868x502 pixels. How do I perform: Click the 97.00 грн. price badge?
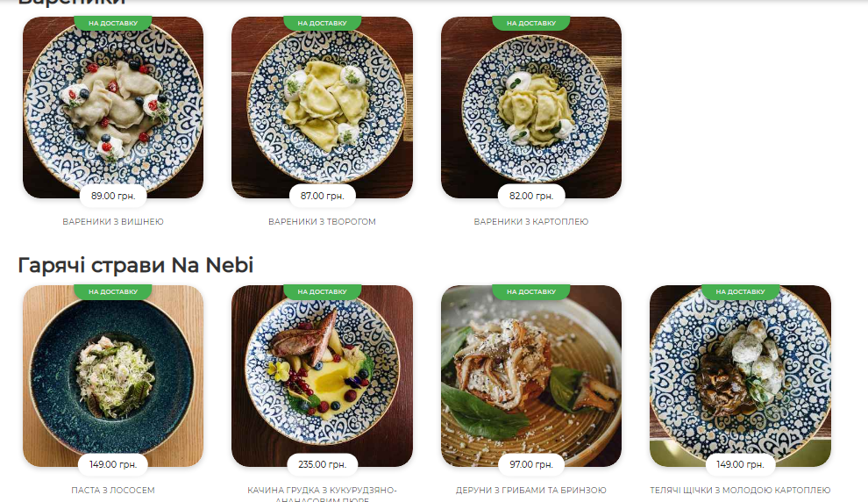coord(531,465)
